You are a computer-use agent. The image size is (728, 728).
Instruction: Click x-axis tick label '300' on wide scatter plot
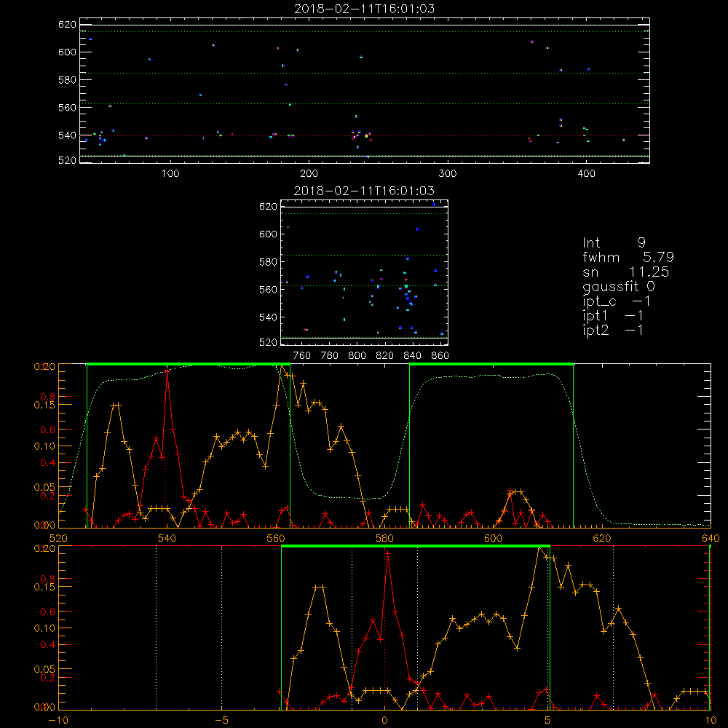pos(448,174)
